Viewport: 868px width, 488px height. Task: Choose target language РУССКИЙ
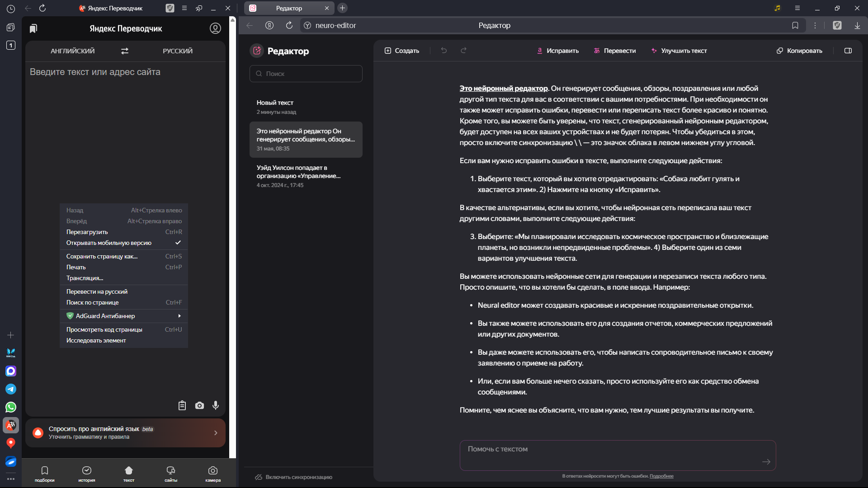pyautogui.click(x=178, y=51)
